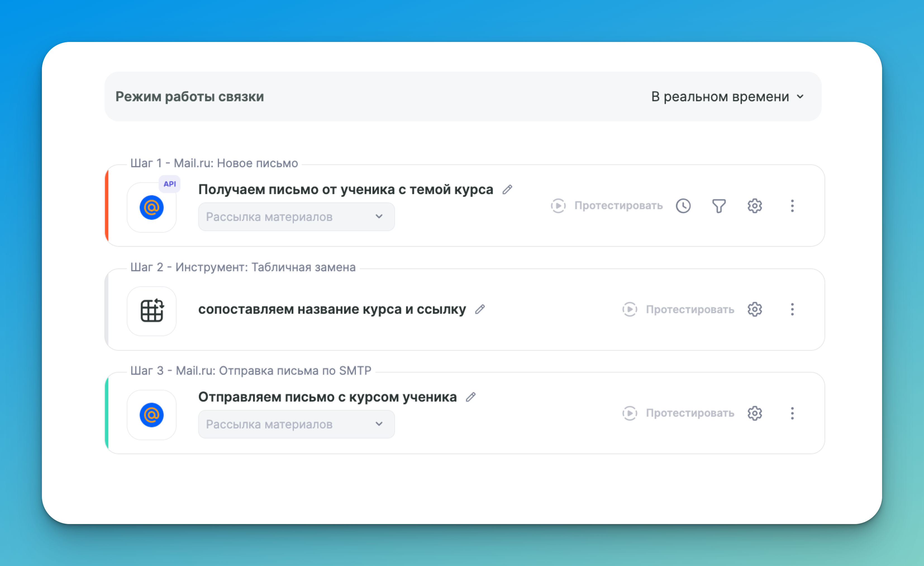Open settings gear for Табличная замена step
Viewport: 924px width, 566px height.
click(x=754, y=309)
